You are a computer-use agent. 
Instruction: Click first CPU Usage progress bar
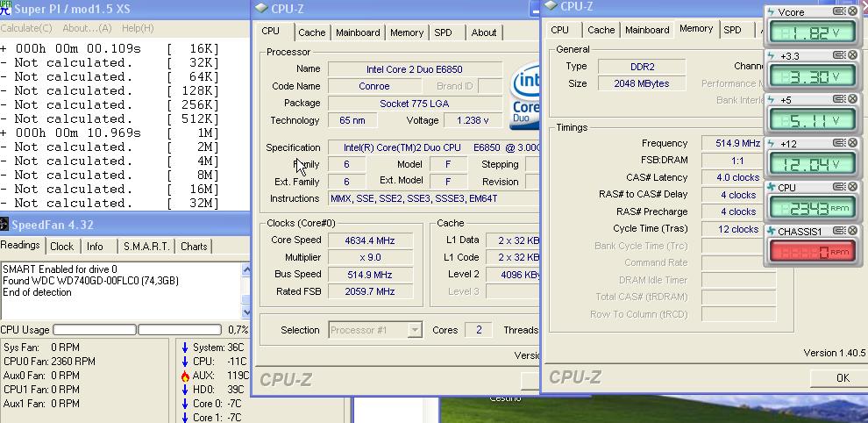point(95,330)
